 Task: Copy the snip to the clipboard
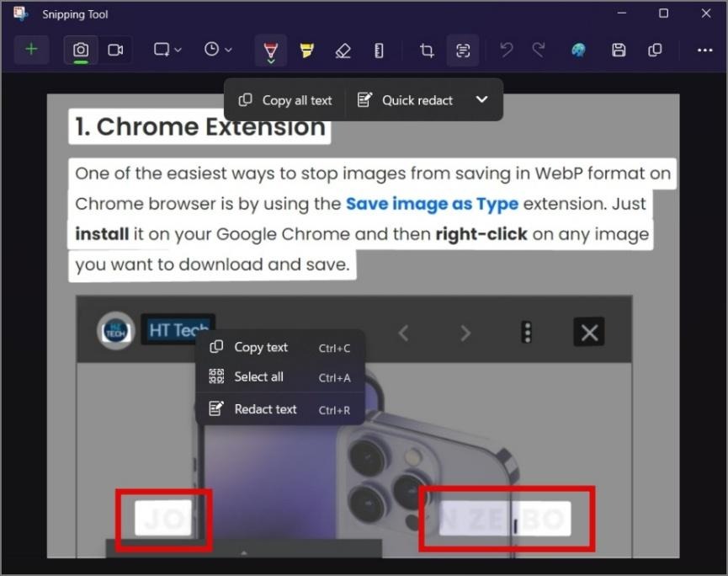tap(655, 50)
